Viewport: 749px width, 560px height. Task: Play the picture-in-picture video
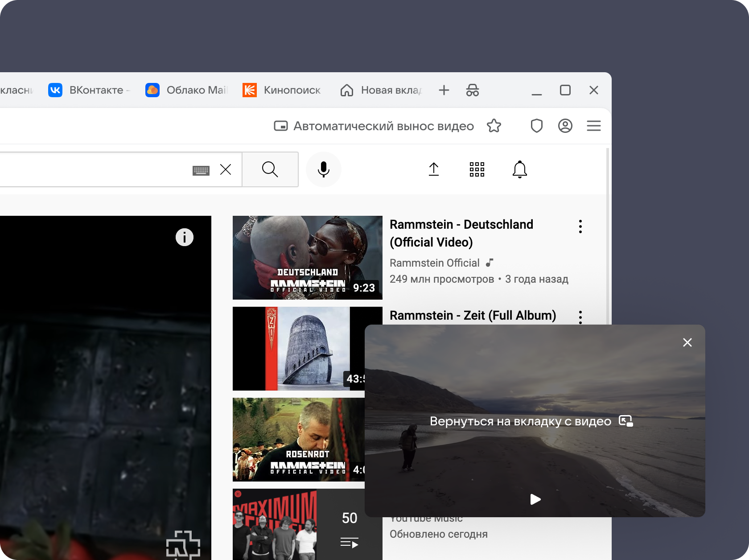point(535,499)
